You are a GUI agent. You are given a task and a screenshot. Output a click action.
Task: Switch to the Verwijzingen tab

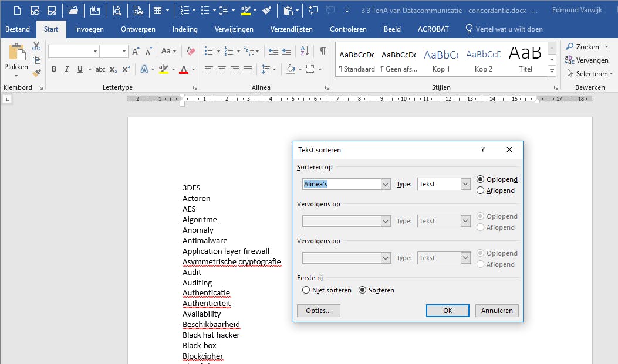(234, 29)
